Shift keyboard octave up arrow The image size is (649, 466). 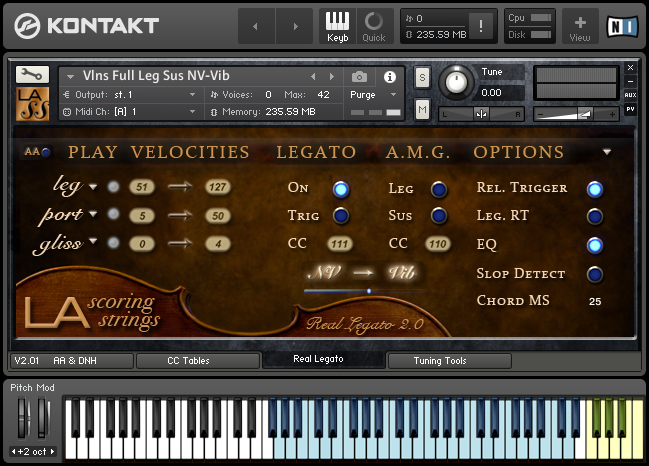point(53,452)
